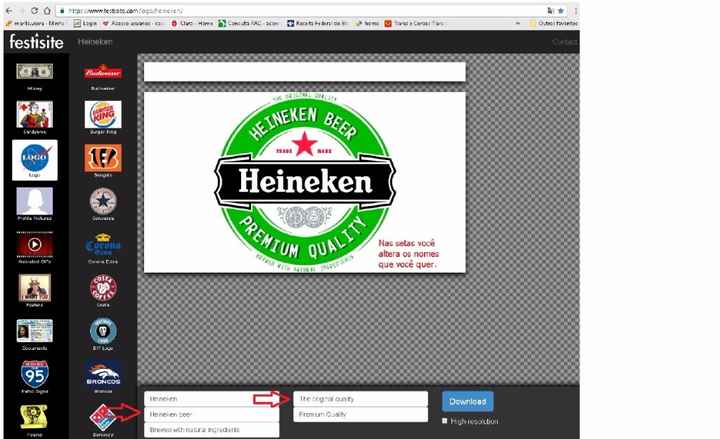Bookmark this page with the star icon
Viewport: 720px width, 439px height.
(561, 11)
